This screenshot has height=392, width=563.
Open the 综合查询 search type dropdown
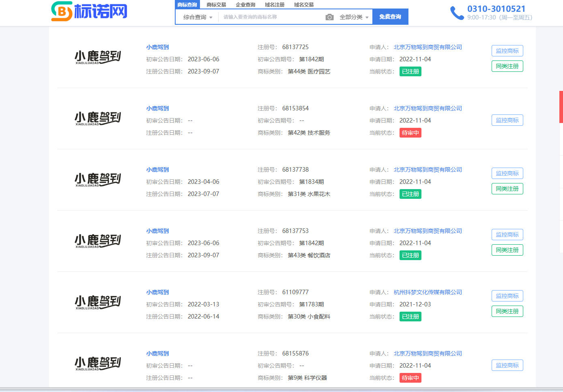[x=198, y=17]
